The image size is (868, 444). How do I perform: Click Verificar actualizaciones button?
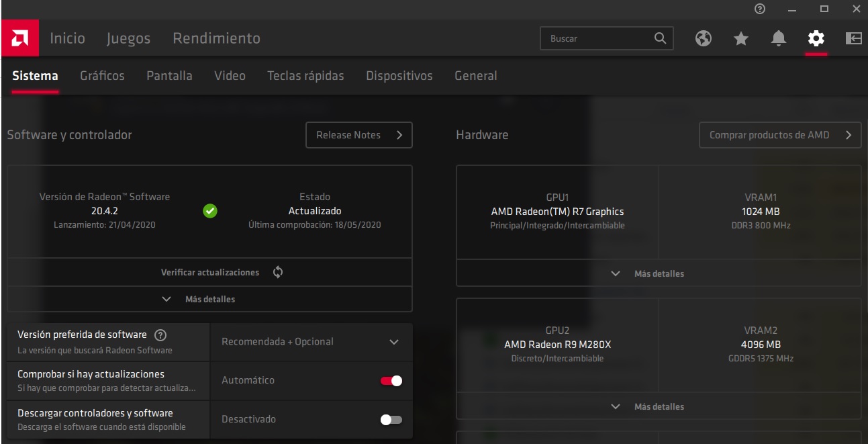pos(209,272)
